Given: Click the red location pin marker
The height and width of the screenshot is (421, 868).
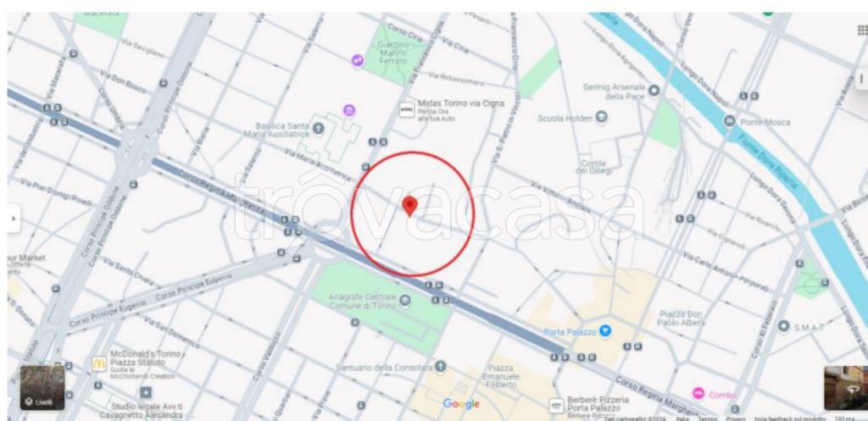Looking at the screenshot, I should (409, 206).
